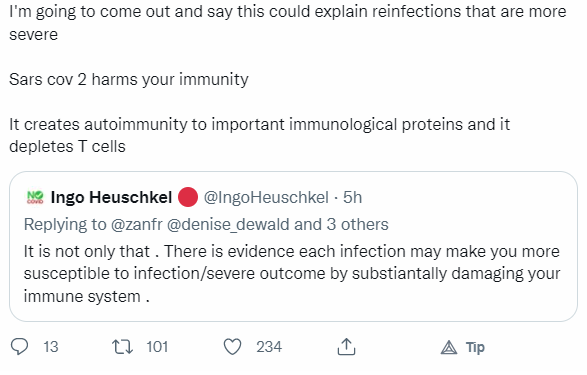The height and width of the screenshot is (375, 587).
Task: Click the 101 retweets count
Action: 157,347
